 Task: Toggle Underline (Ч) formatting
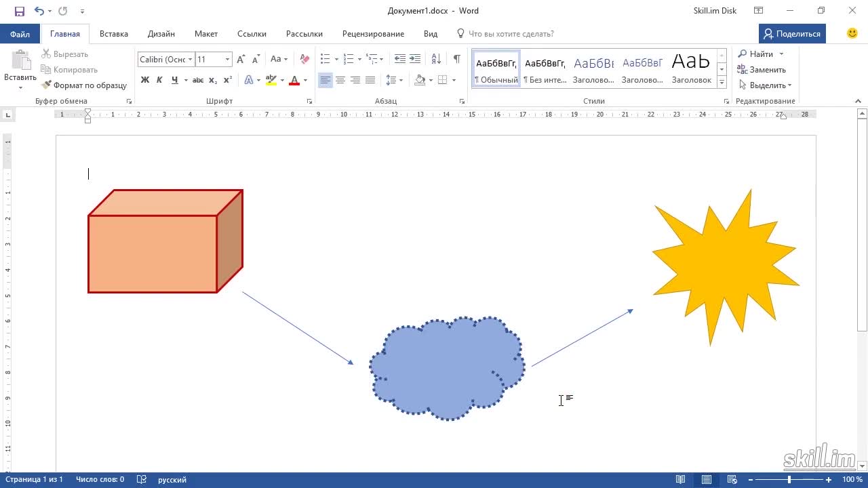coord(175,80)
